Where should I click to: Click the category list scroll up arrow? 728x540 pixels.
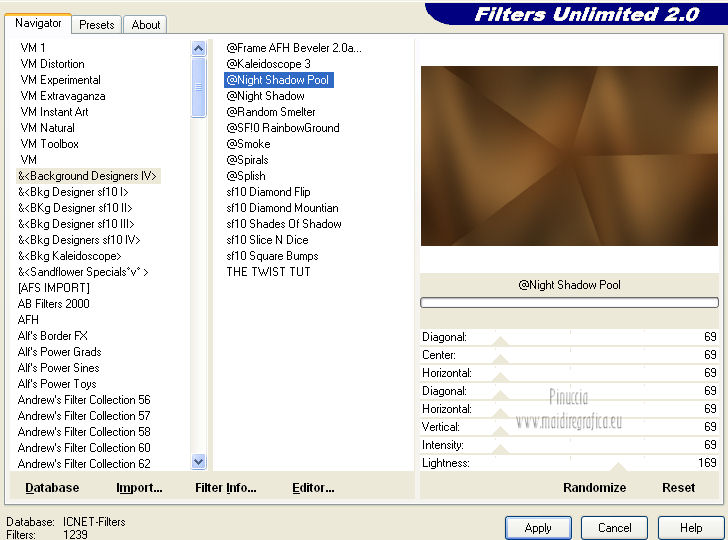199,48
